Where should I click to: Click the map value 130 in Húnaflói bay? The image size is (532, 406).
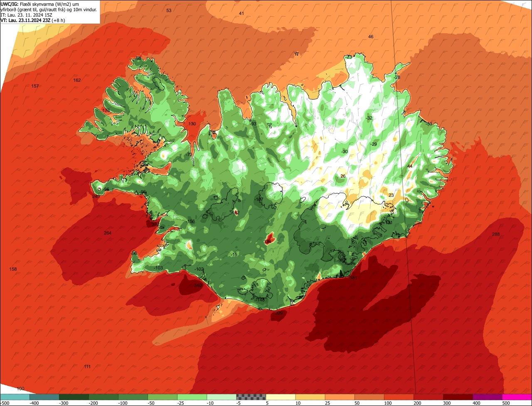coord(192,124)
